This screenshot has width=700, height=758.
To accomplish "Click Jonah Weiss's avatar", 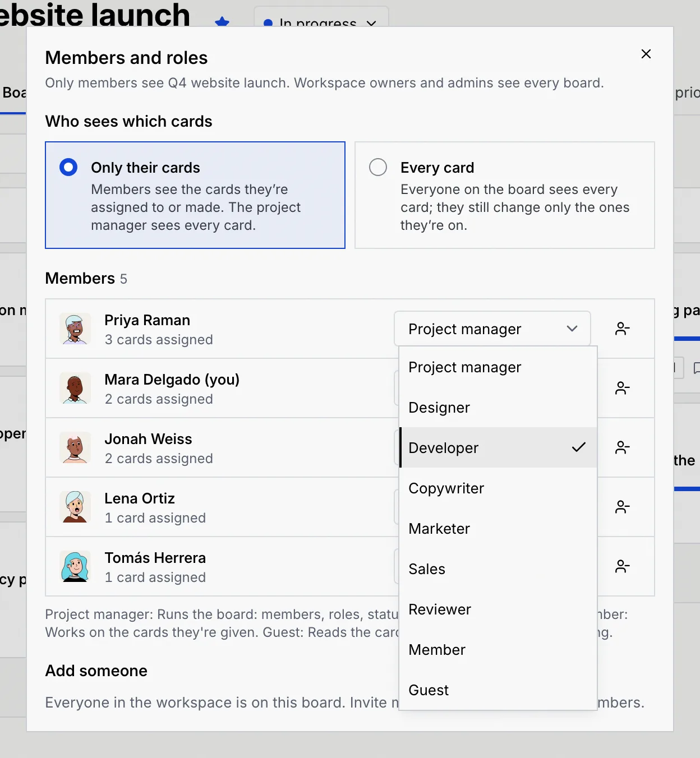I will click(x=75, y=447).
